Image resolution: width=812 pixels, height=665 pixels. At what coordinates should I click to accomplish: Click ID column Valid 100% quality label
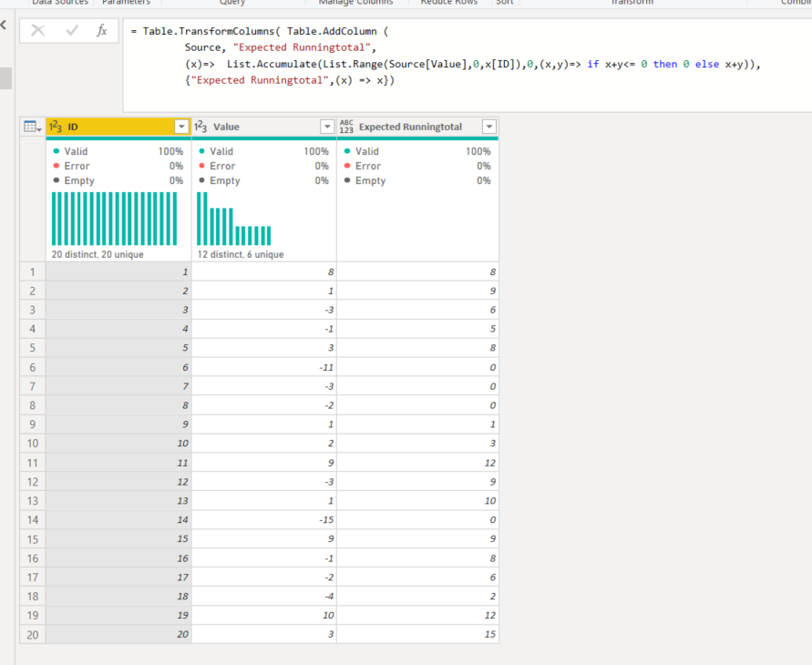118,151
